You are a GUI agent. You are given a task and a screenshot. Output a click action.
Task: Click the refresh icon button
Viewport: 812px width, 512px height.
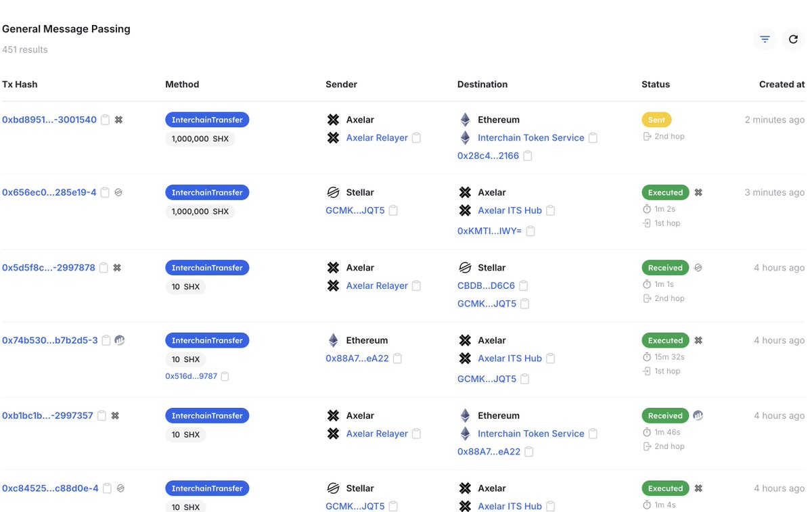[793, 39]
